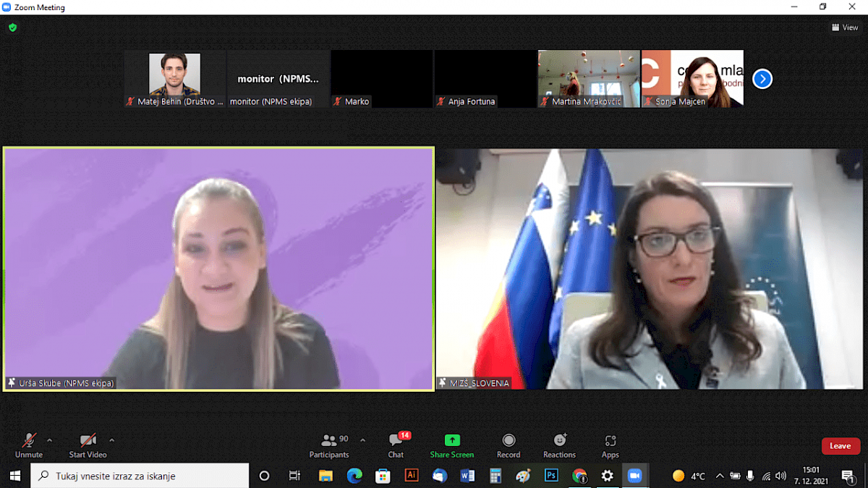Expand audio options arrow beside Unmute
The image size is (868, 488).
point(50,440)
